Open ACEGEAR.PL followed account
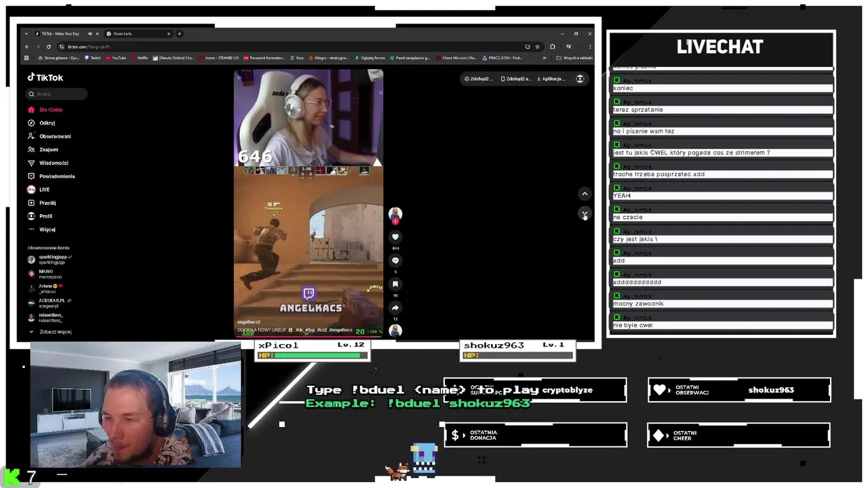Viewport: 868px width, 488px height. 50,303
